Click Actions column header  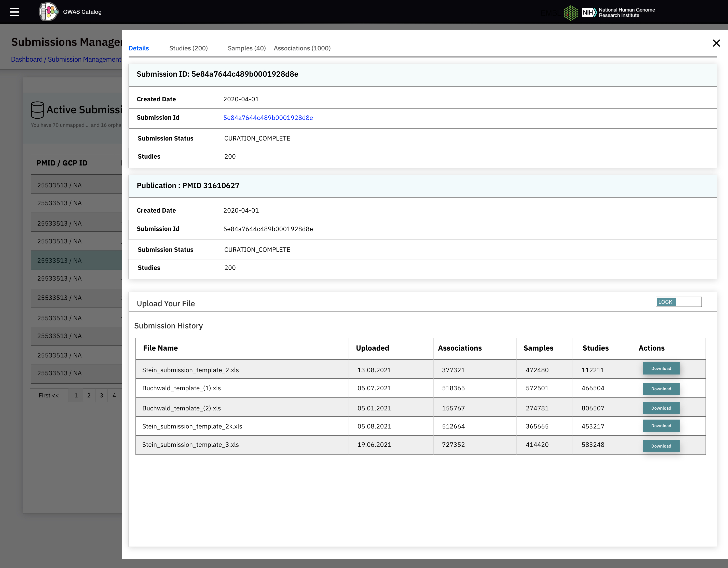[651, 348]
